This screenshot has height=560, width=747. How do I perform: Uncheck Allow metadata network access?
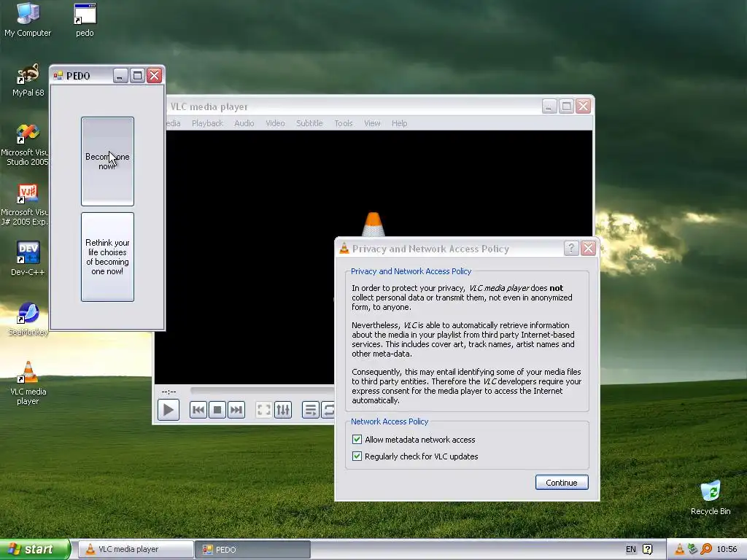point(357,440)
